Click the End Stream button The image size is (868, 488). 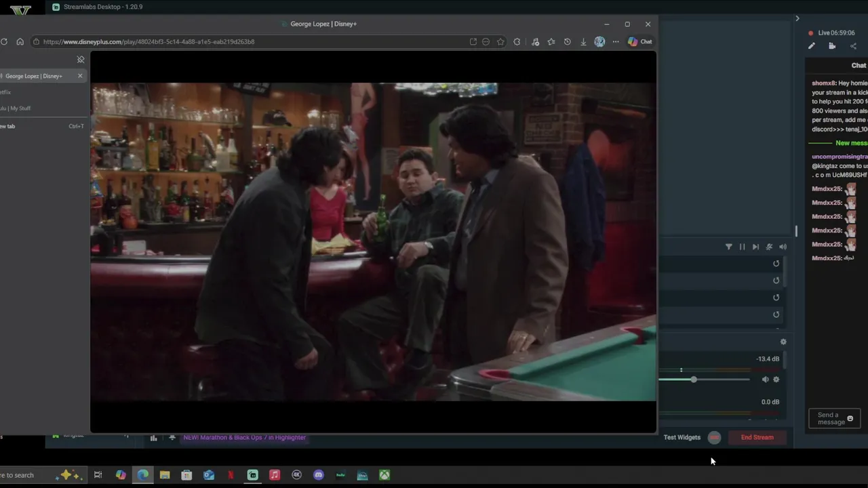point(757,437)
